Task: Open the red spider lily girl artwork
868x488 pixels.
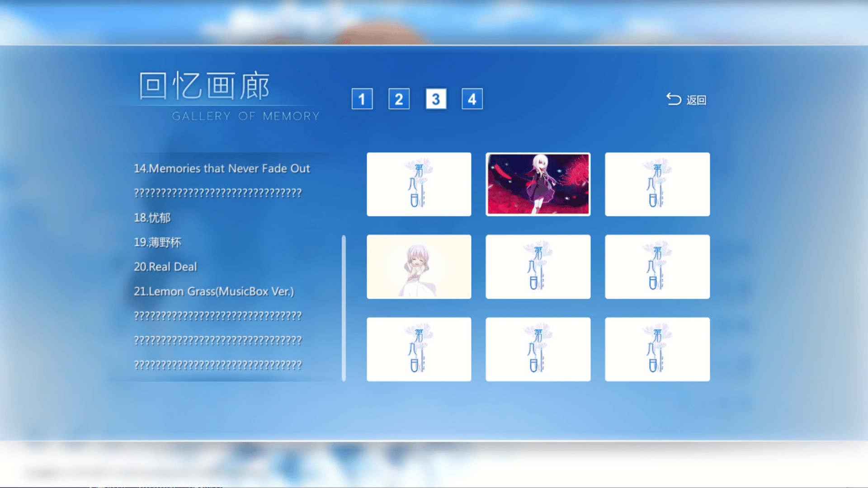Action: pos(538,184)
